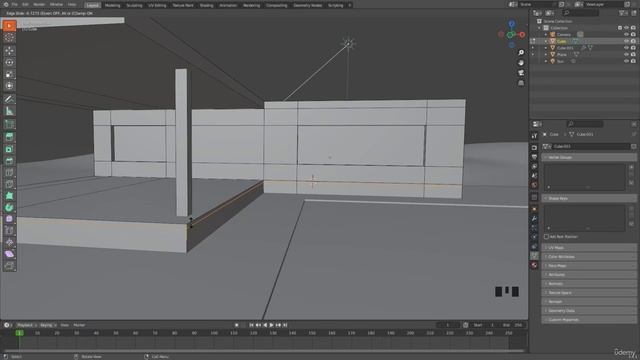Image resolution: width=640 pixels, height=360 pixels.
Task: Open the File menu
Action: [15, 4]
